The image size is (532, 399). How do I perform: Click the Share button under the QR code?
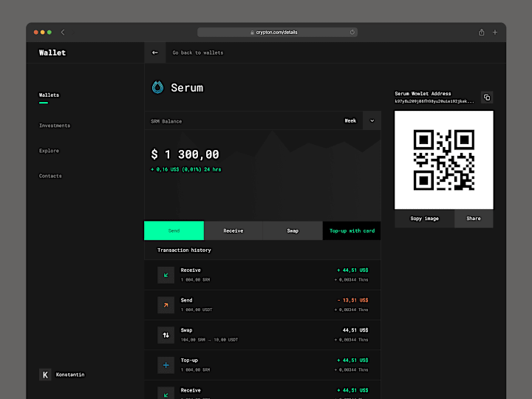tap(474, 219)
